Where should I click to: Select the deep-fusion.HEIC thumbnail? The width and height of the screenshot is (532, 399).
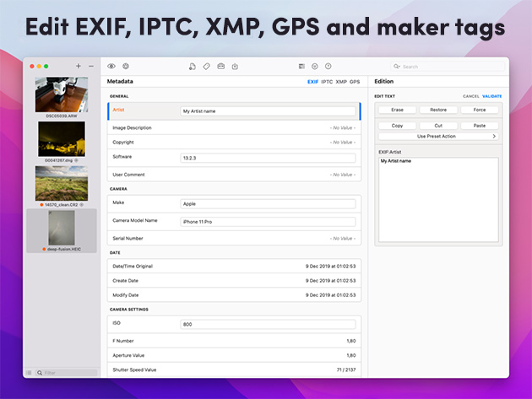62,228
